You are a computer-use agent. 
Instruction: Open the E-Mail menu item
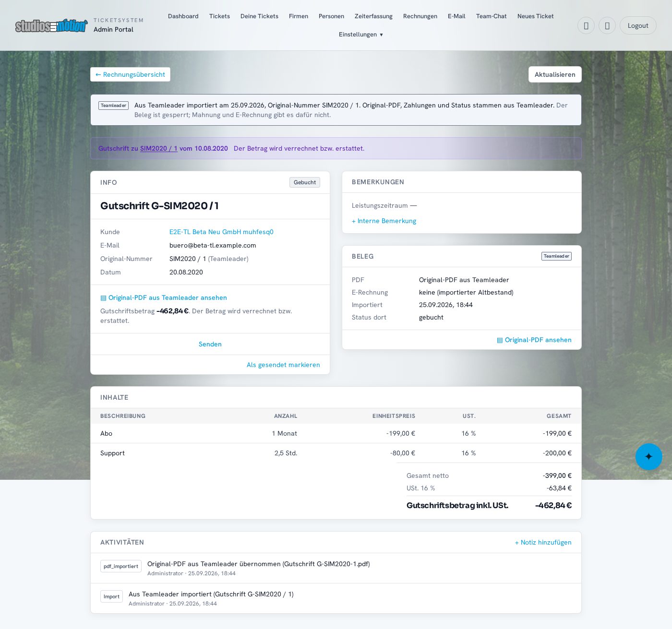pyautogui.click(x=456, y=16)
